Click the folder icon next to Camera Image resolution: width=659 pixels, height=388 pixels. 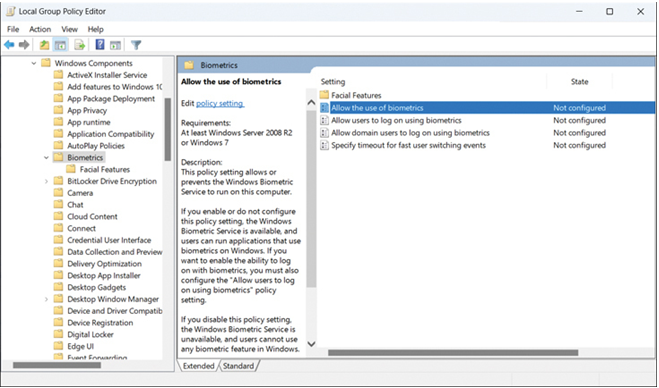[x=58, y=193]
